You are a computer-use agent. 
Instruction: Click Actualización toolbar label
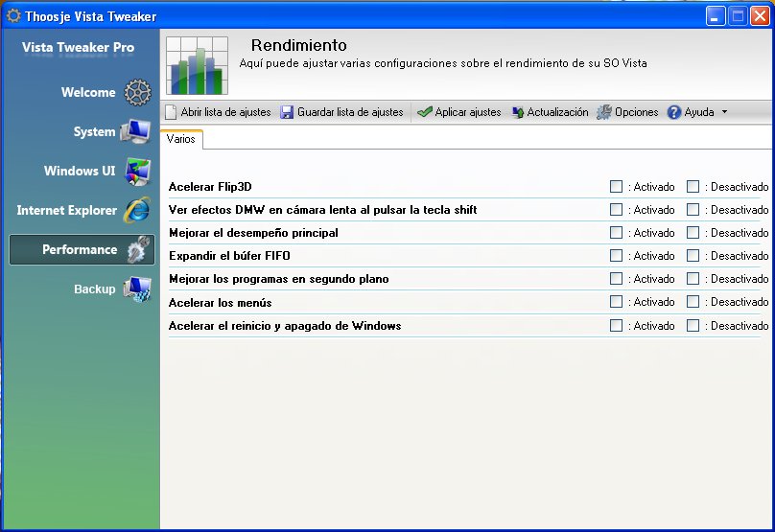(x=557, y=112)
